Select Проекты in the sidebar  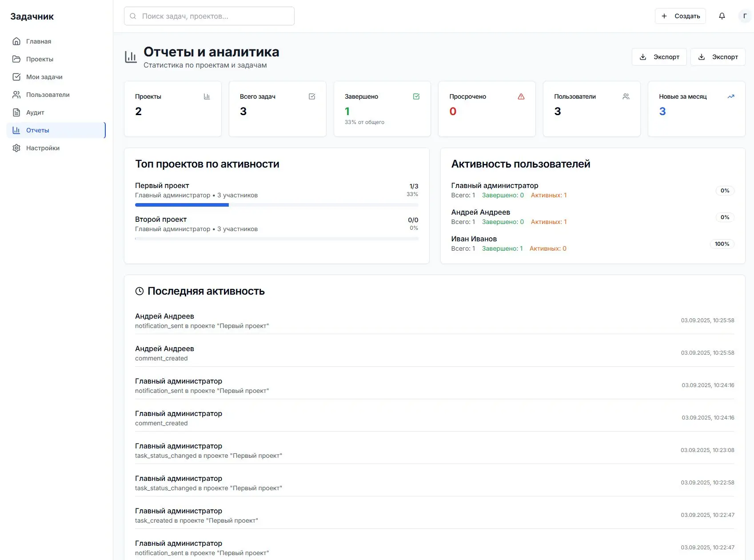[x=40, y=59]
